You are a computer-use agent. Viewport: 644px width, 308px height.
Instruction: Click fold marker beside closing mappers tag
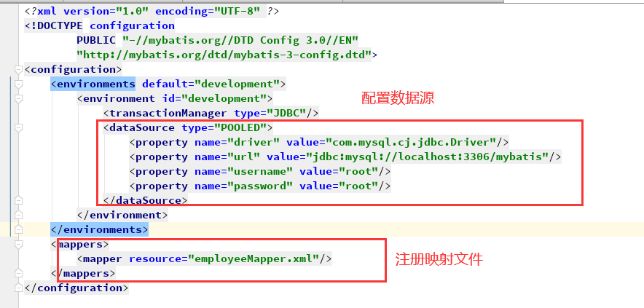pyautogui.click(x=17, y=273)
